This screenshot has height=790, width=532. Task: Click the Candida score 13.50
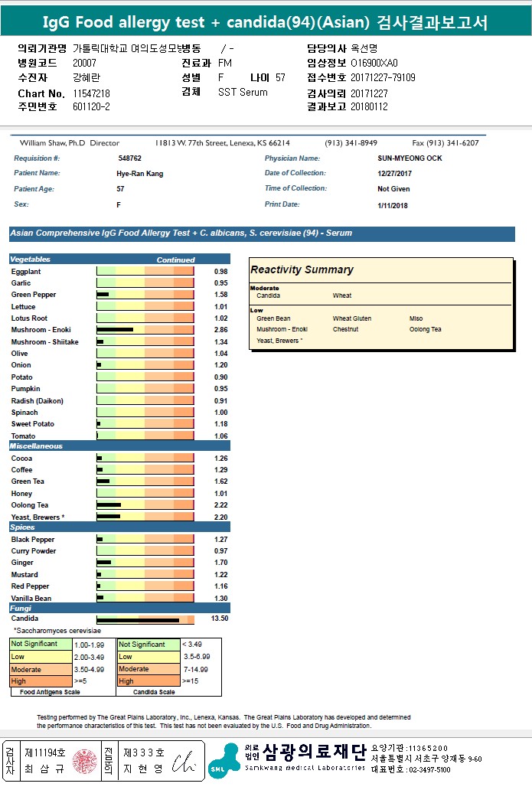tap(219, 619)
